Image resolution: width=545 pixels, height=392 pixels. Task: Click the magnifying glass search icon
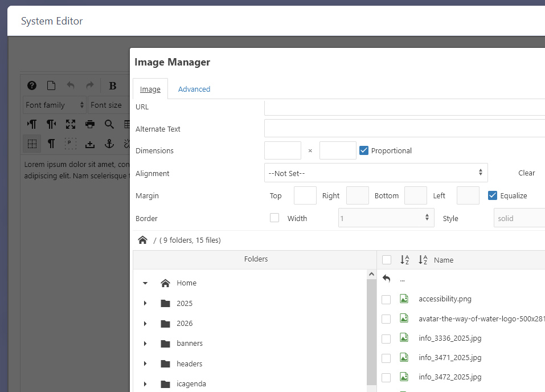[x=109, y=124]
